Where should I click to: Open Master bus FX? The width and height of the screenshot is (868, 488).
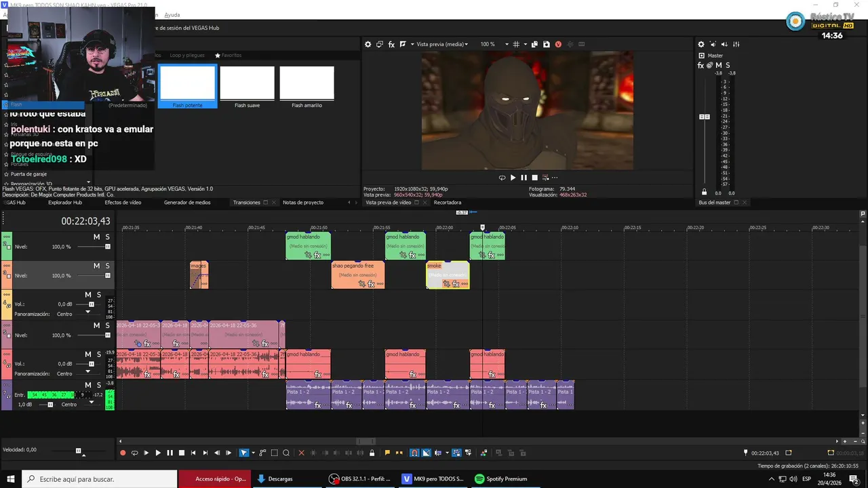tap(701, 65)
